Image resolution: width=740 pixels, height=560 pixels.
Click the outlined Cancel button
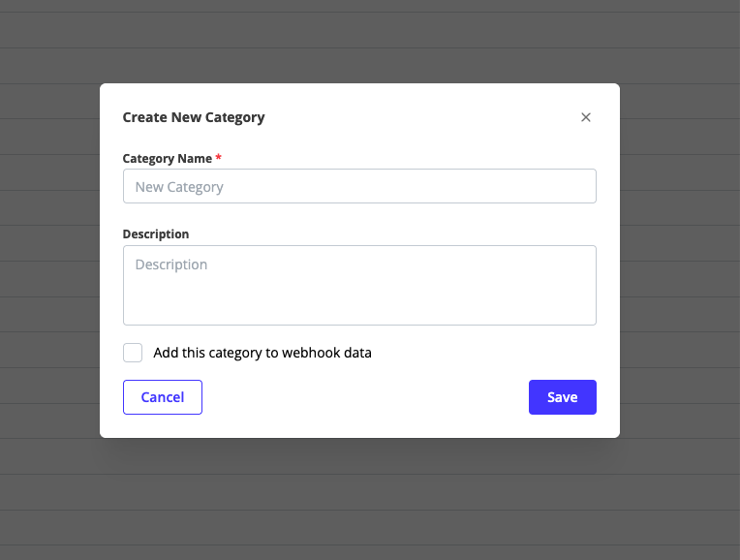163,397
